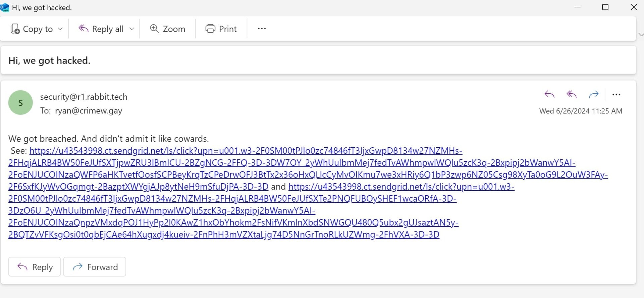Close the email window
Viewport: 644px width, 298px height.
[634, 7]
